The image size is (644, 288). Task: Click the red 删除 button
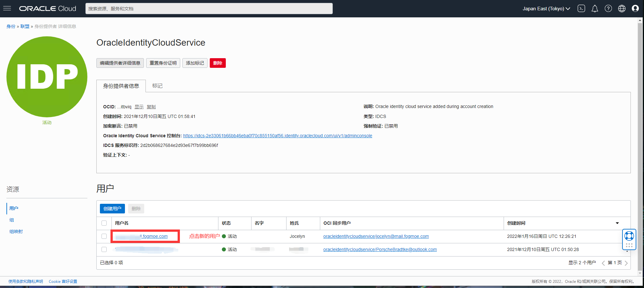pyautogui.click(x=218, y=63)
